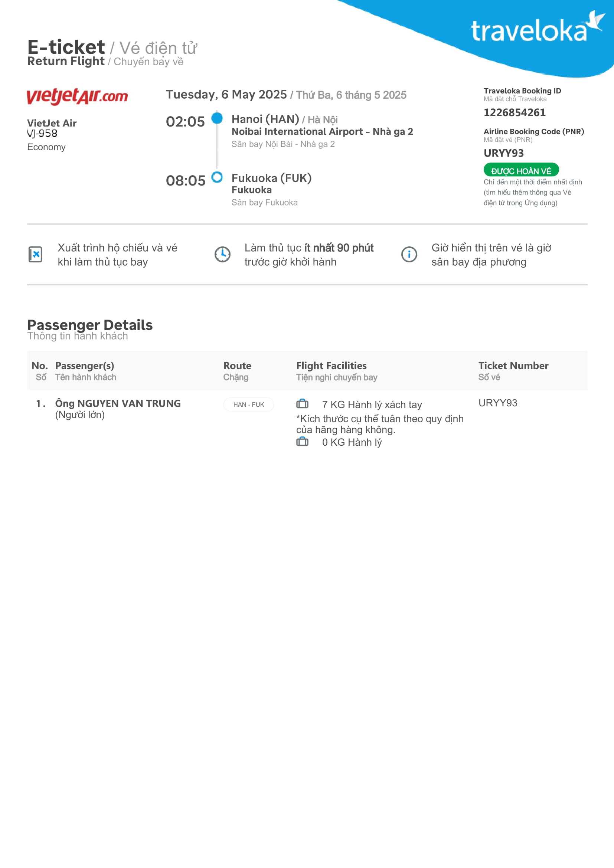Click the Passenger Details section heading
The height and width of the screenshot is (868, 614).
pos(90,325)
